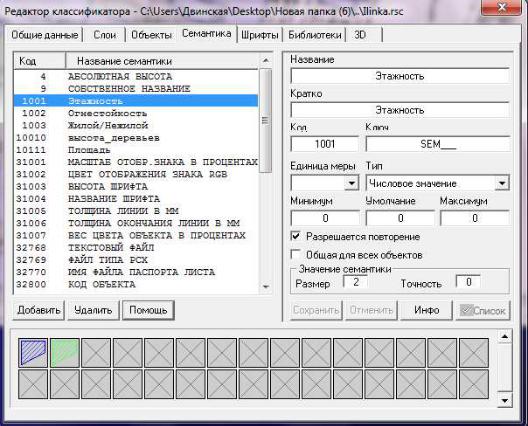Click the Размер field showing 2
The width and height of the screenshot is (528, 426).
coord(355,282)
